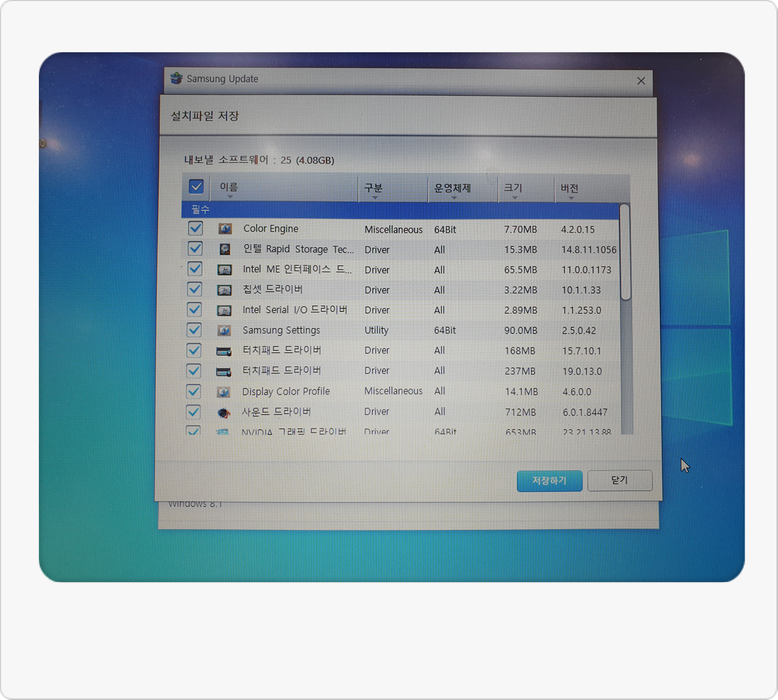
Task: Sort by 버전 column header
Action: point(592,188)
